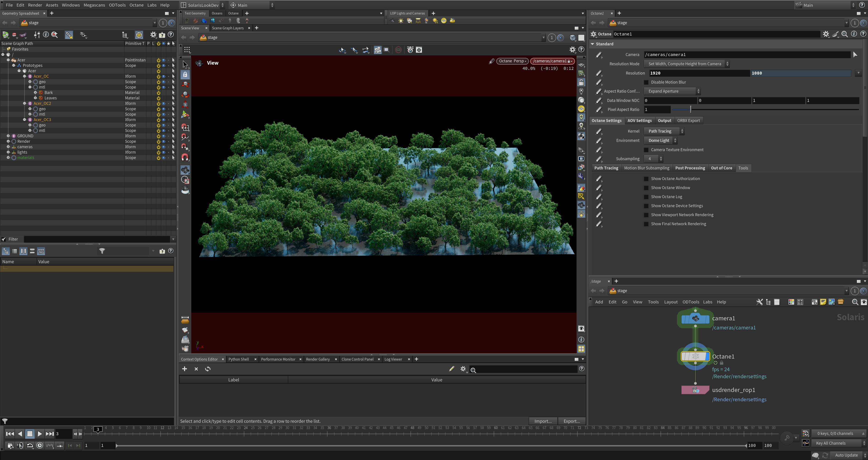Expand the cameras tree item
The width and height of the screenshot is (868, 460).
(x=8, y=147)
